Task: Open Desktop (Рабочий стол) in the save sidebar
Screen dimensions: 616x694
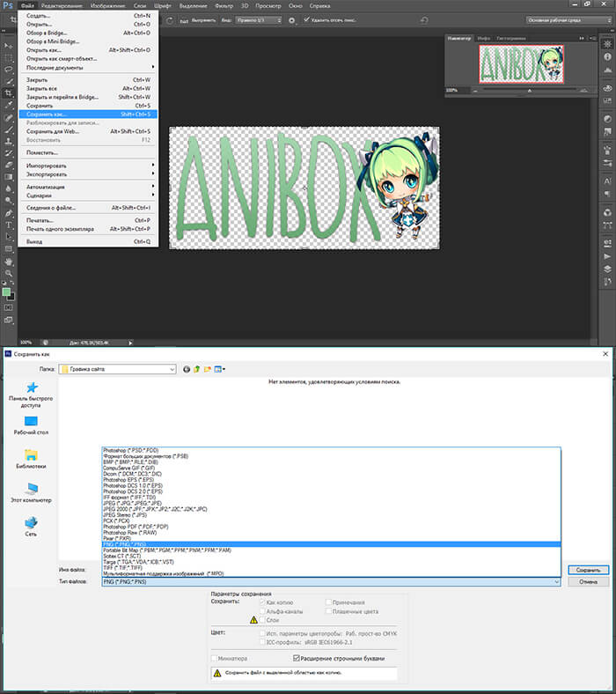Action: click(x=31, y=425)
